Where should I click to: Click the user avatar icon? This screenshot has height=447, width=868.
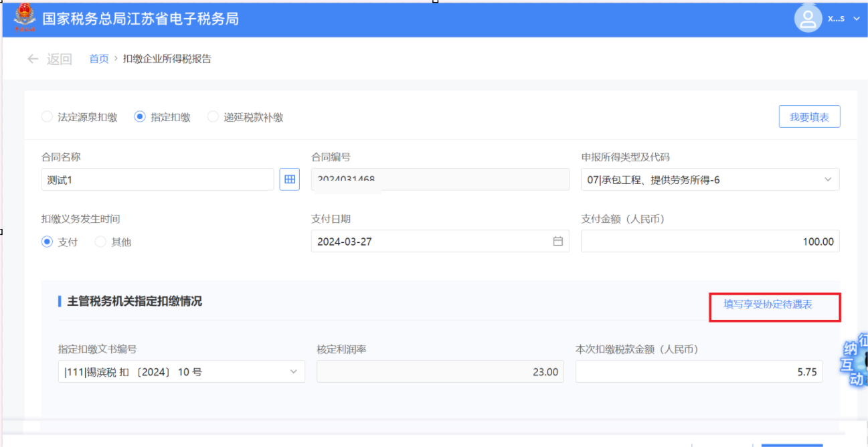click(x=808, y=18)
